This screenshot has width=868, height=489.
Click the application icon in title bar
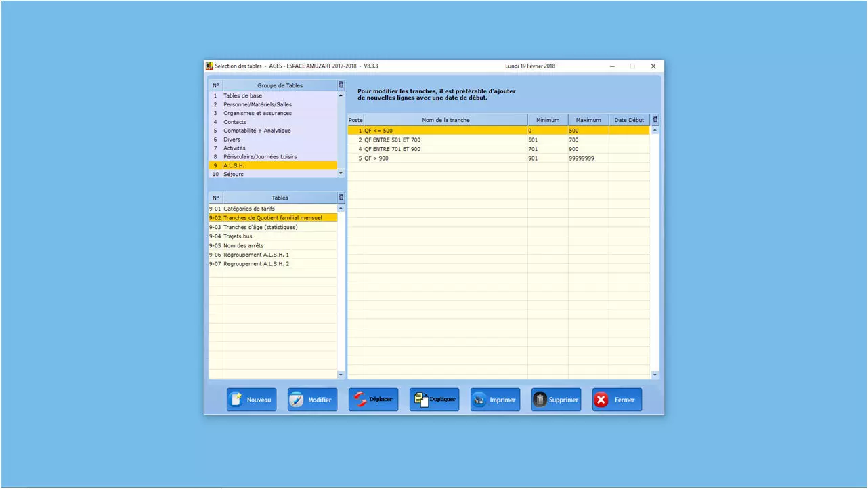point(209,66)
